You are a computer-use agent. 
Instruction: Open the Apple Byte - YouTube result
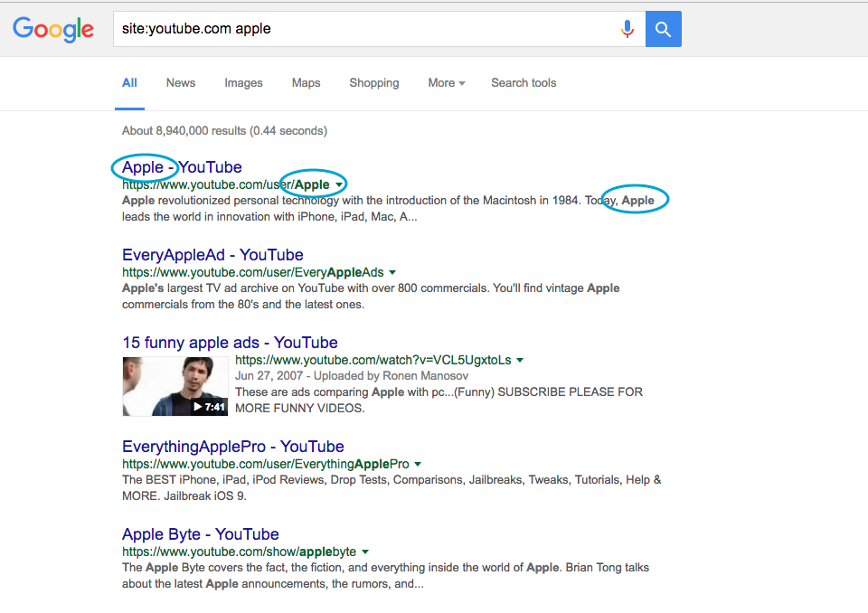pos(201,533)
